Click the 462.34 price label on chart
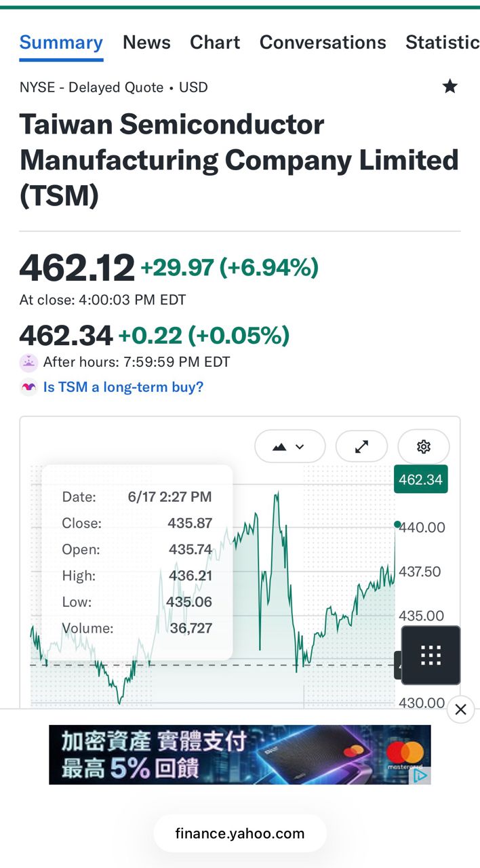 pos(420,480)
